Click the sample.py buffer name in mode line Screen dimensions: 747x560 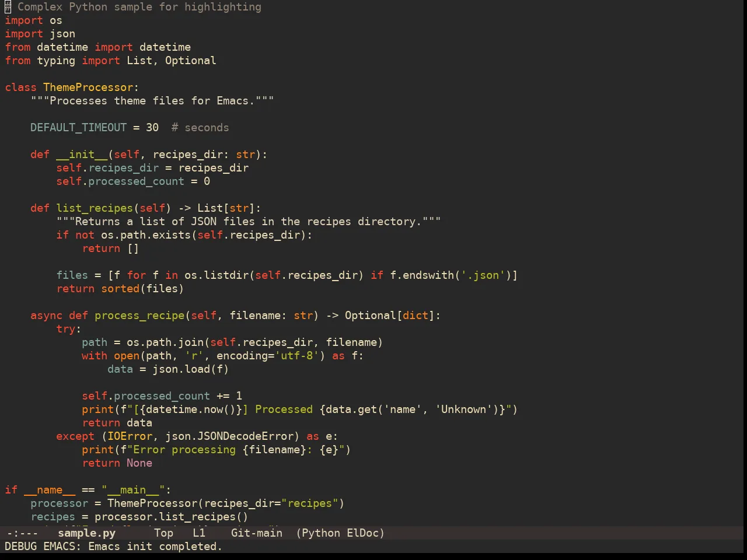click(x=86, y=533)
